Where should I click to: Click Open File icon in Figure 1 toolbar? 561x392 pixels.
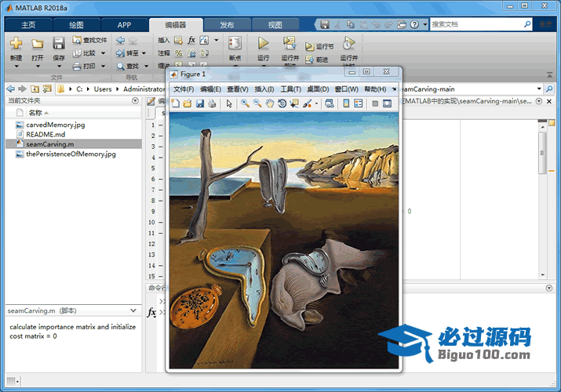coord(188,103)
